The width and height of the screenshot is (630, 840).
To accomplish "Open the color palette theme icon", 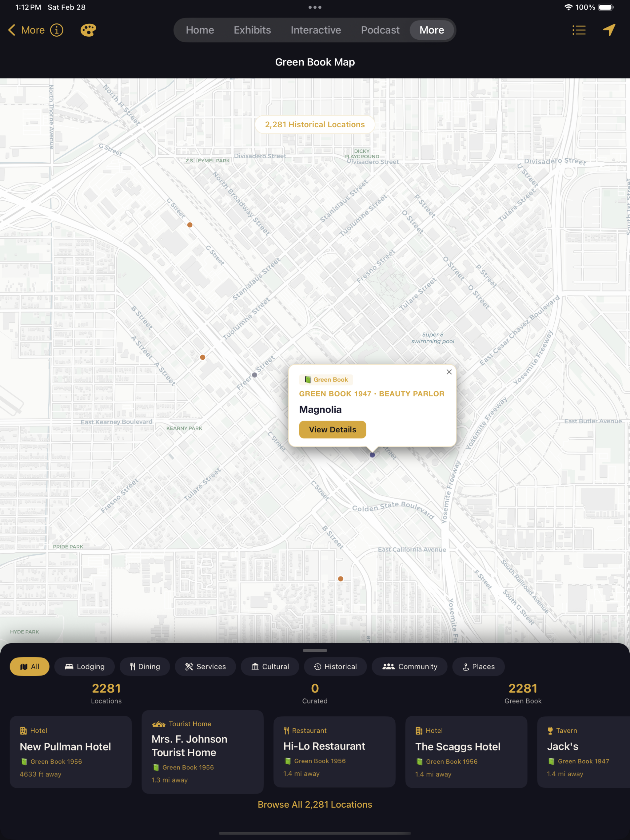I will point(88,30).
